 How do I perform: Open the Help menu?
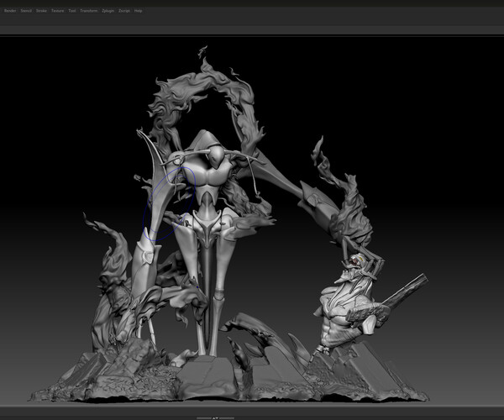point(139,11)
